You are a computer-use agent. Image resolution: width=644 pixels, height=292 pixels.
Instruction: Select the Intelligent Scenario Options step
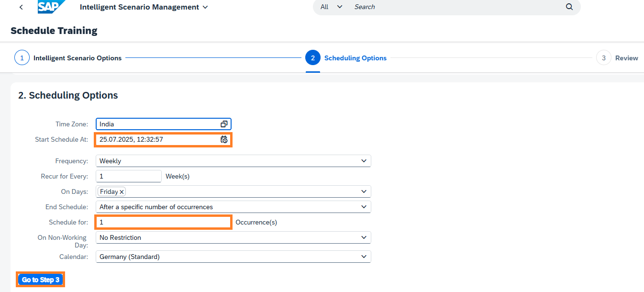pyautogui.click(x=77, y=58)
